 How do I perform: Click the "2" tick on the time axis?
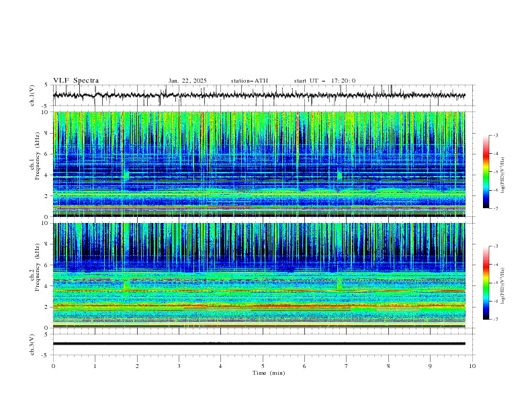137,366
